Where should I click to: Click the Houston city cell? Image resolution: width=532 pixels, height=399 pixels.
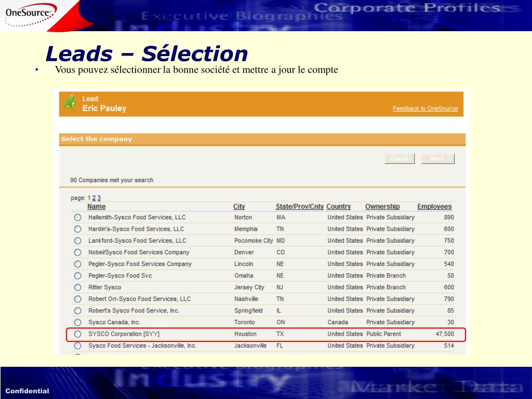click(x=245, y=334)
